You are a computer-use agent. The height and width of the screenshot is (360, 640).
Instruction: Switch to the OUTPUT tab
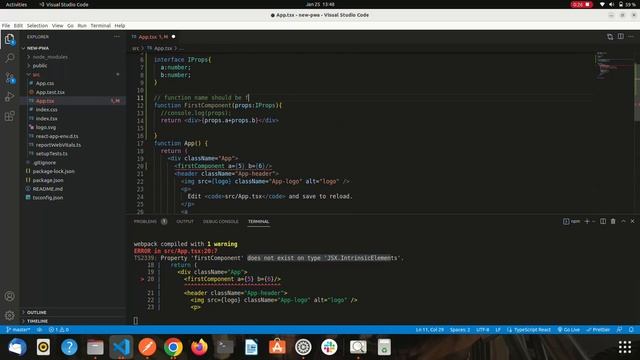click(x=185, y=221)
